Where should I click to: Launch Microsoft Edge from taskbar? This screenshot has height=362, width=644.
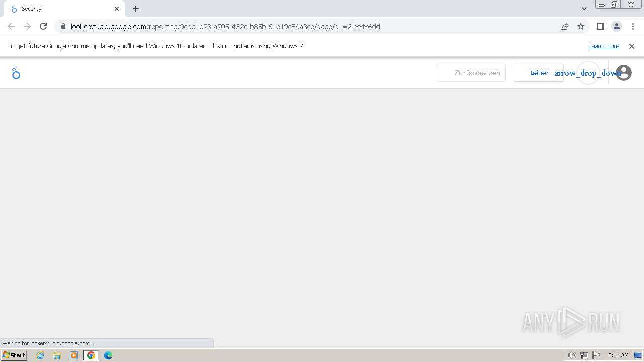108,355
